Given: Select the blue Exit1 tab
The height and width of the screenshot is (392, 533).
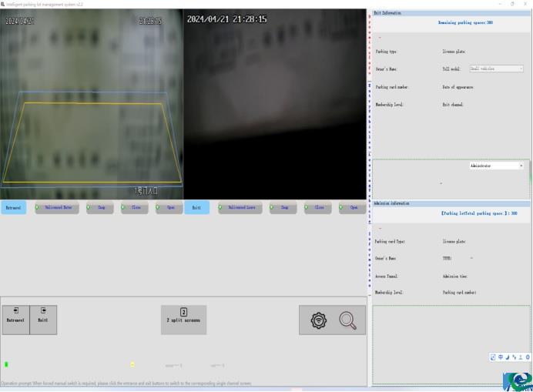Looking at the screenshot, I should pyautogui.click(x=196, y=207).
